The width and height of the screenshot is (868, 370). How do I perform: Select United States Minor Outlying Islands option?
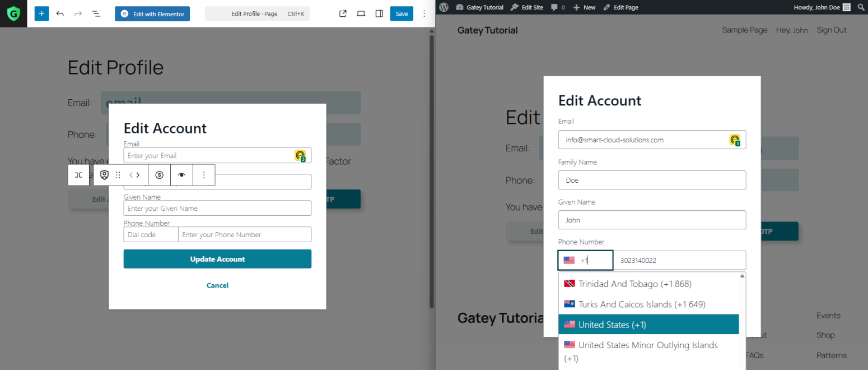click(648, 351)
